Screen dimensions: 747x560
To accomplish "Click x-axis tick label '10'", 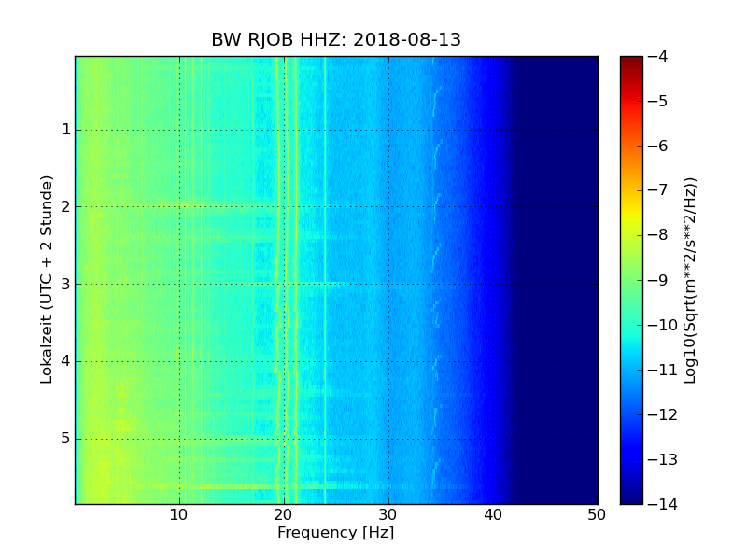I will (178, 515).
